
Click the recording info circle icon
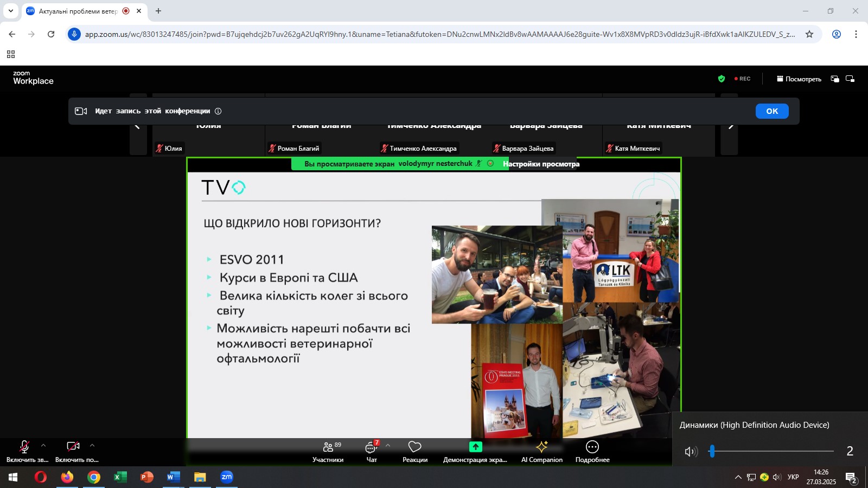click(x=218, y=111)
